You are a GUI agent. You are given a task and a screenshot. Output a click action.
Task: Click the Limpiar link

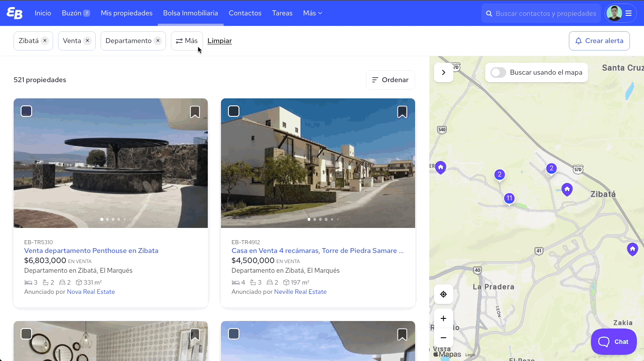(220, 41)
